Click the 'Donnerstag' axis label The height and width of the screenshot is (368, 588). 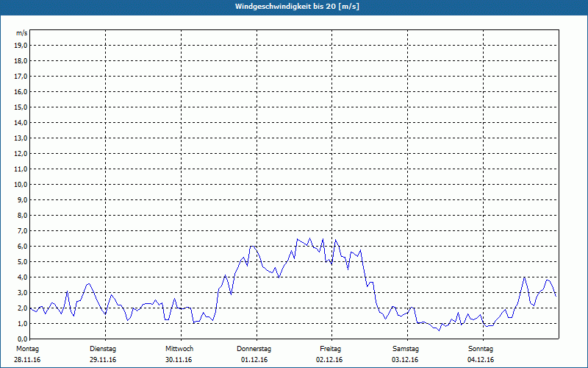point(254,348)
